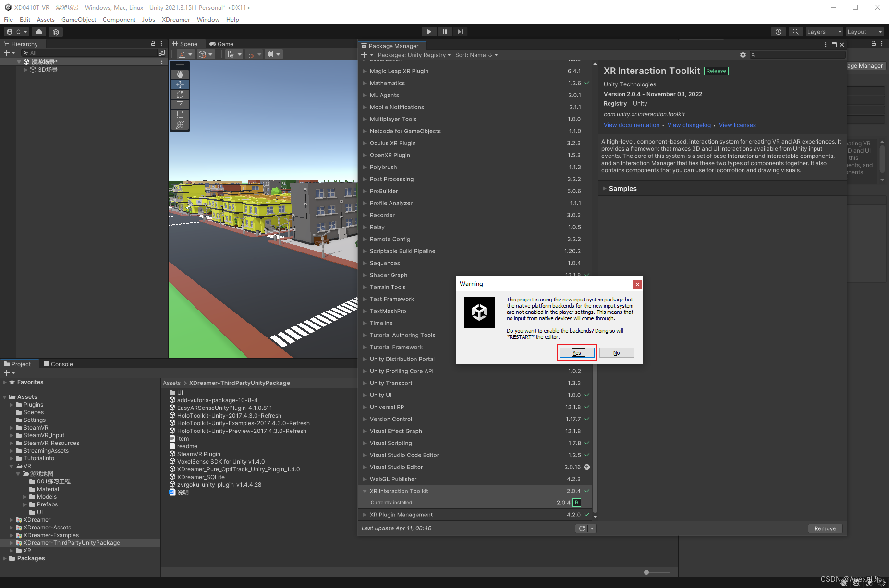The height and width of the screenshot is (588, 889).
Task: Open the Packages: Unity Registry dropdown
Action: click(414, 55)
